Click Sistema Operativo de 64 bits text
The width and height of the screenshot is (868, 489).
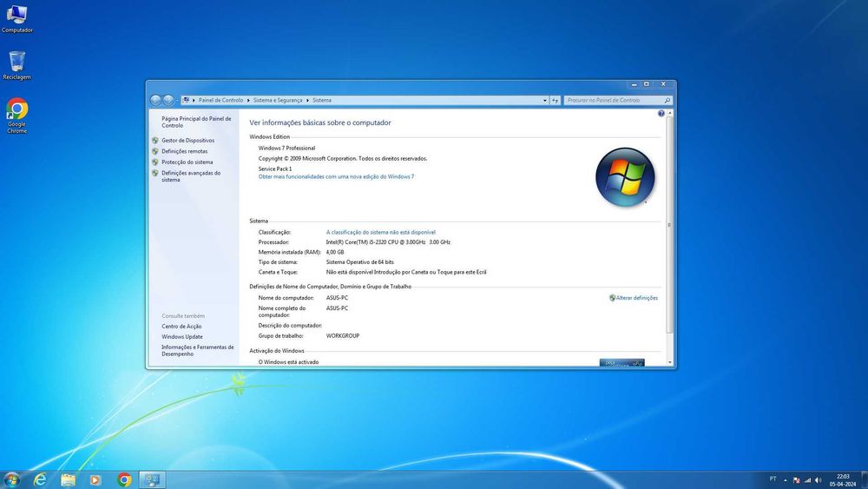360,262
